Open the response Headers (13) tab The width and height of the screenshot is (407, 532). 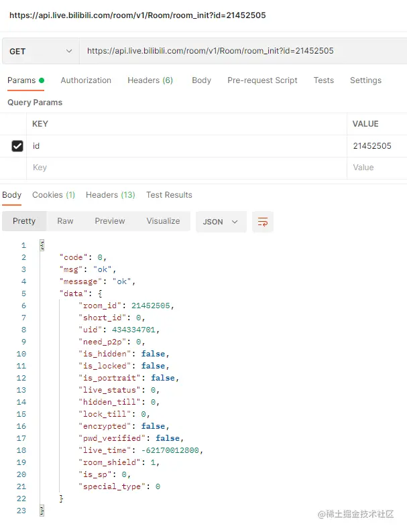pos(111,195)
